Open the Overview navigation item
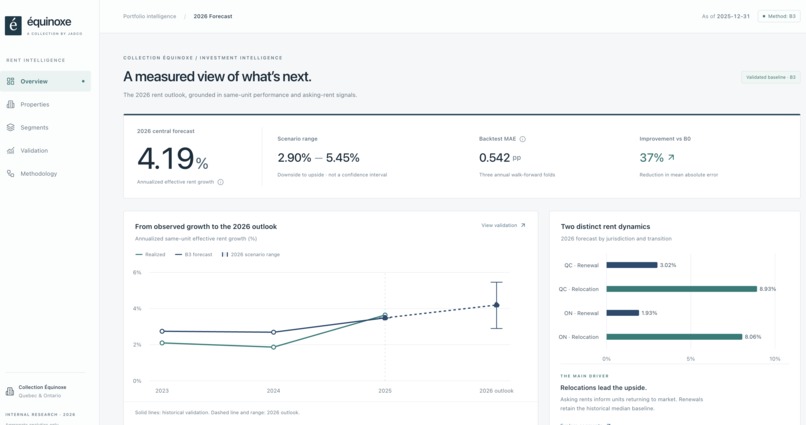This screenshot has height=425, width=806. tap(45, 81)
